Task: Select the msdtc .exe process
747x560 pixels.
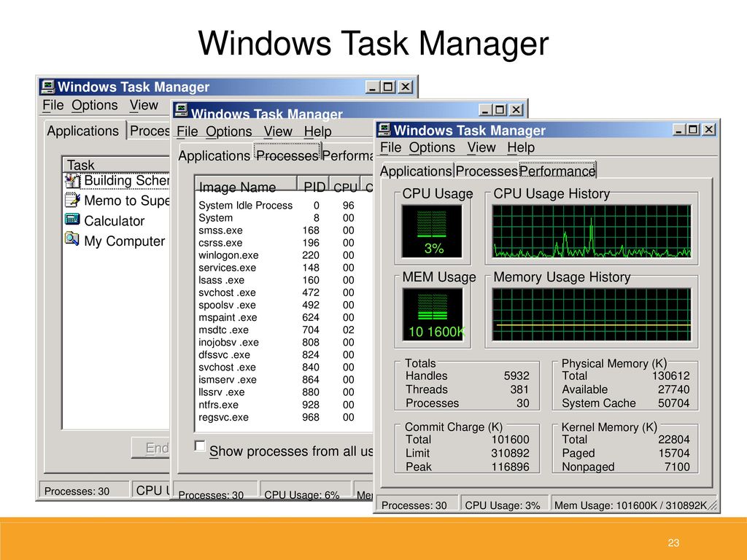Action: click(283, 330)
